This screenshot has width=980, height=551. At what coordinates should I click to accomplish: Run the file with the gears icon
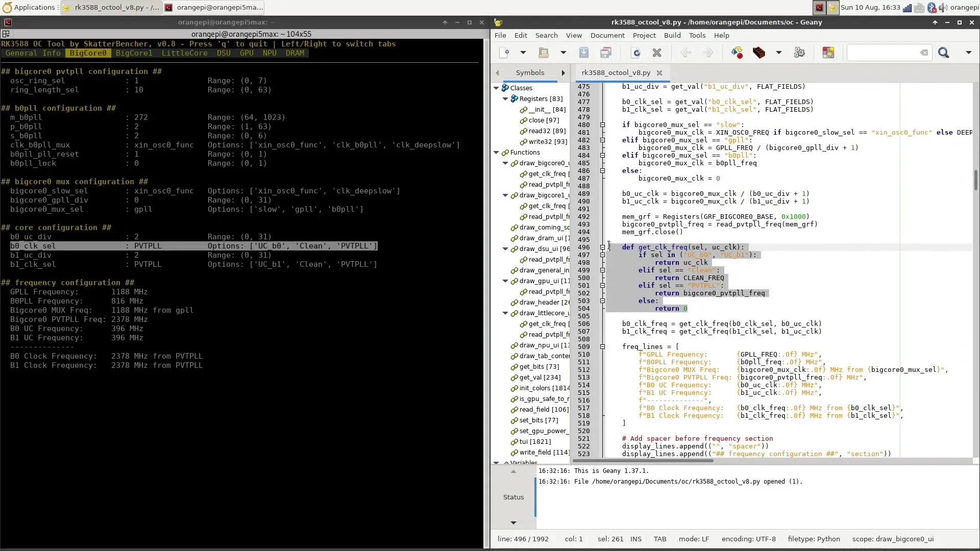coord(799,53)
